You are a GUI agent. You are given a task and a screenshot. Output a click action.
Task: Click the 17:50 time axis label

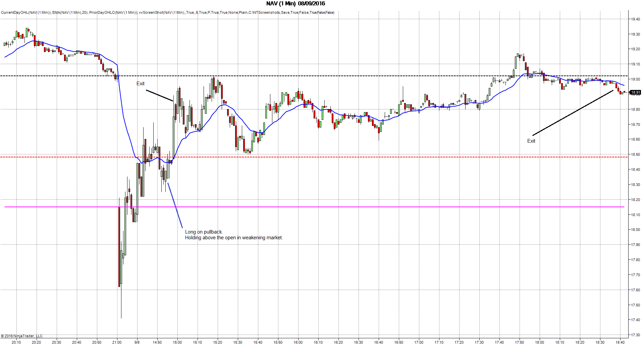[519, 342]
